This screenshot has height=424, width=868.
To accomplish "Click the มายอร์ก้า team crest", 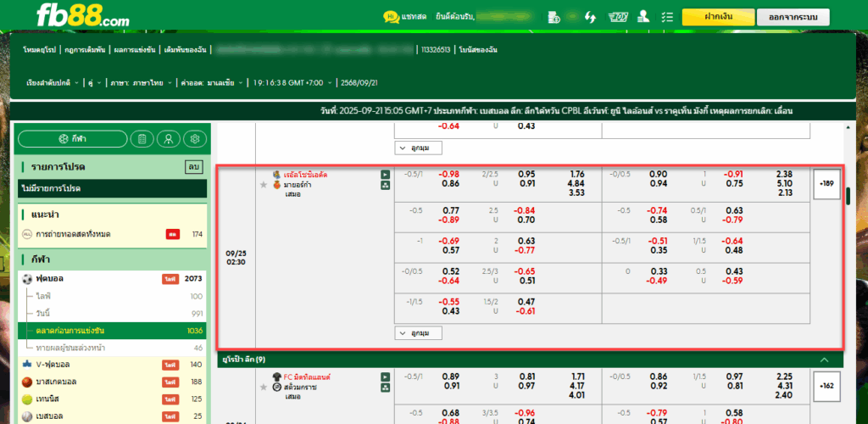I will (276, 185).
